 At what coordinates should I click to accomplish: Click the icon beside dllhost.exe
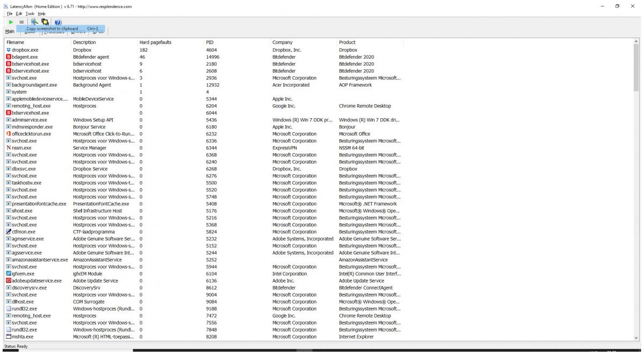pos(9,301)
